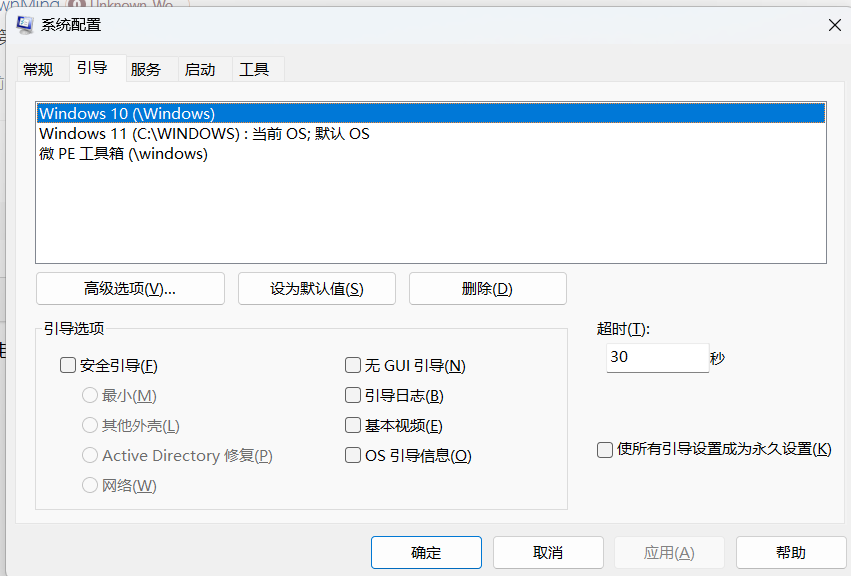
Task: Click the 取消 button
Action: coord(548,553)
